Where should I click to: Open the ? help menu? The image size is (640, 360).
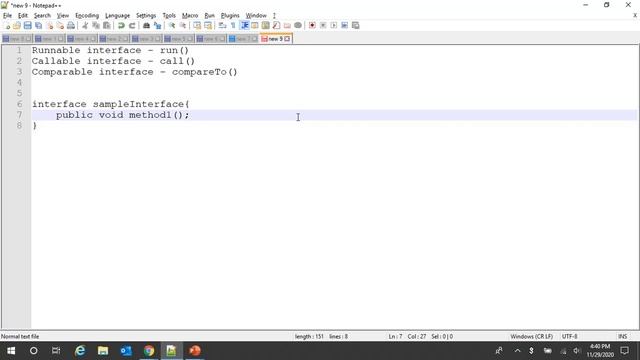coord(274,16)
